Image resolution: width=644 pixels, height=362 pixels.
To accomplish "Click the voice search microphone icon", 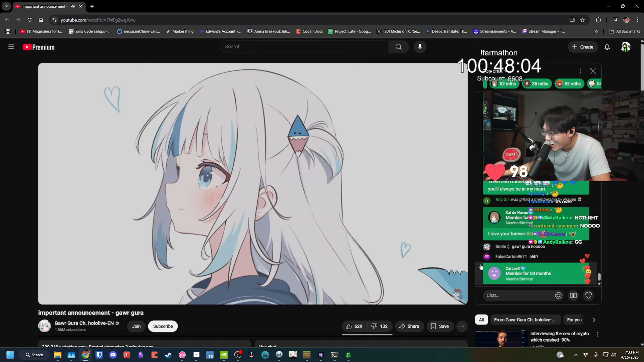I will coord(420,47).
